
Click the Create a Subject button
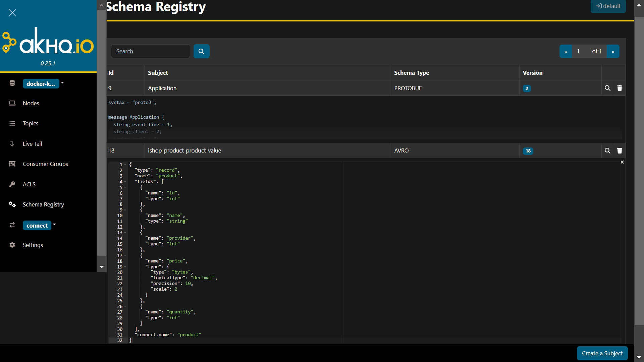pos(602,353)
